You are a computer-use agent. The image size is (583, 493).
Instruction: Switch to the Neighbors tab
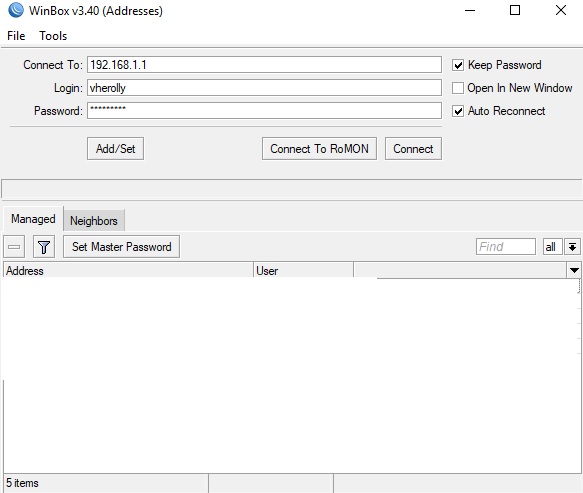click(x=94, y=220)
